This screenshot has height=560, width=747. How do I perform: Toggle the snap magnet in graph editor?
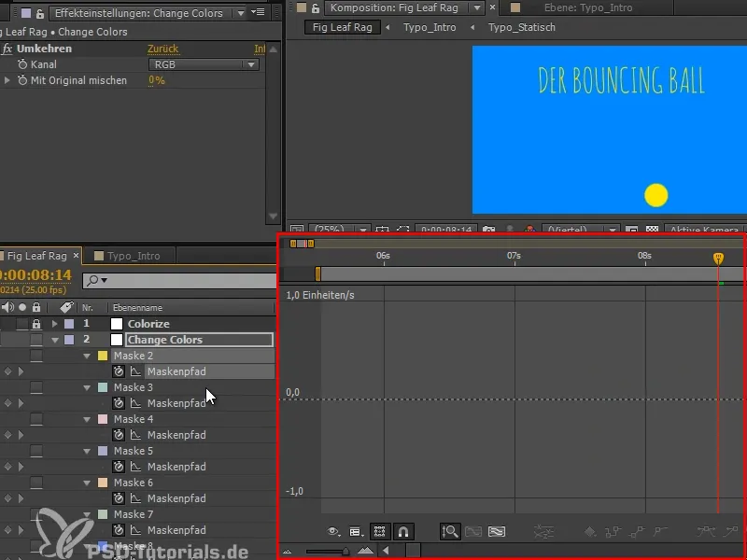coord(403,531)
